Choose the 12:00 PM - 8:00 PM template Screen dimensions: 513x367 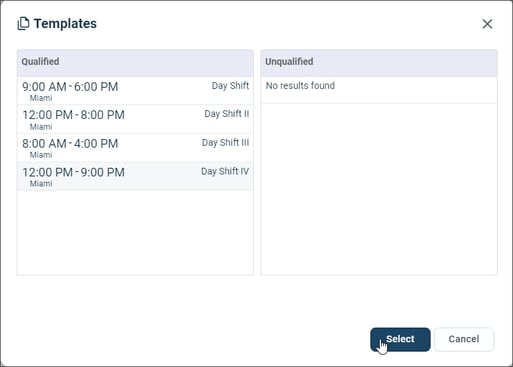point(135,119)
